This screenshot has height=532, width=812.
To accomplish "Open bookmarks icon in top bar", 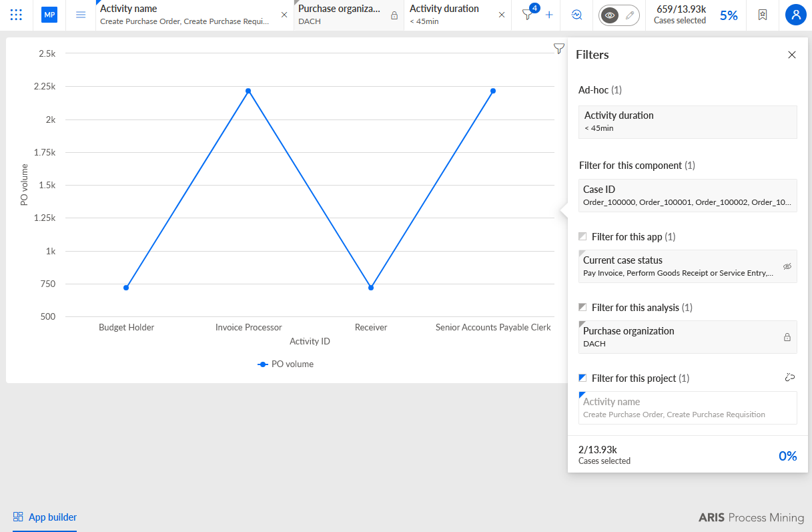I will point(763,15).
